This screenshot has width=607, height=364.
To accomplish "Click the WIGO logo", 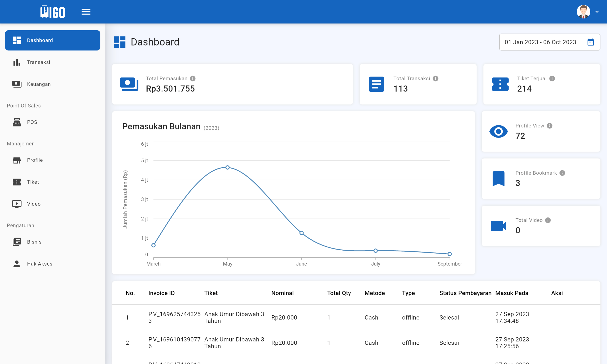I will pyautogui.click(x=53, y=12).
